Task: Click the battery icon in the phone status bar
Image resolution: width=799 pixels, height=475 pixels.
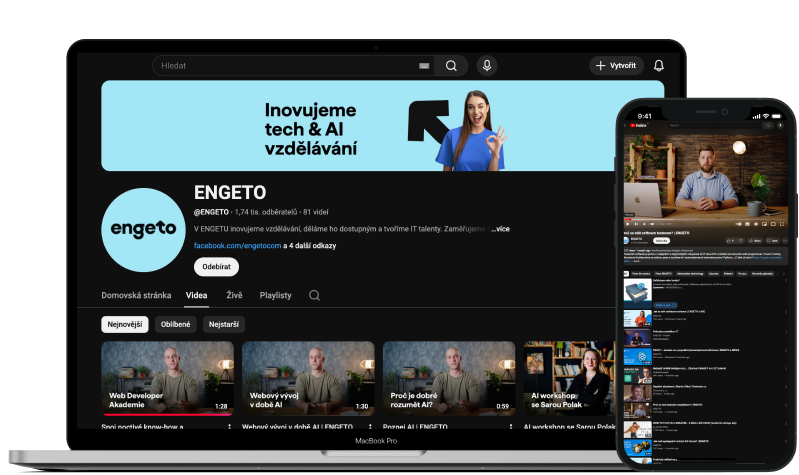Action: click(x=777, y=116)
